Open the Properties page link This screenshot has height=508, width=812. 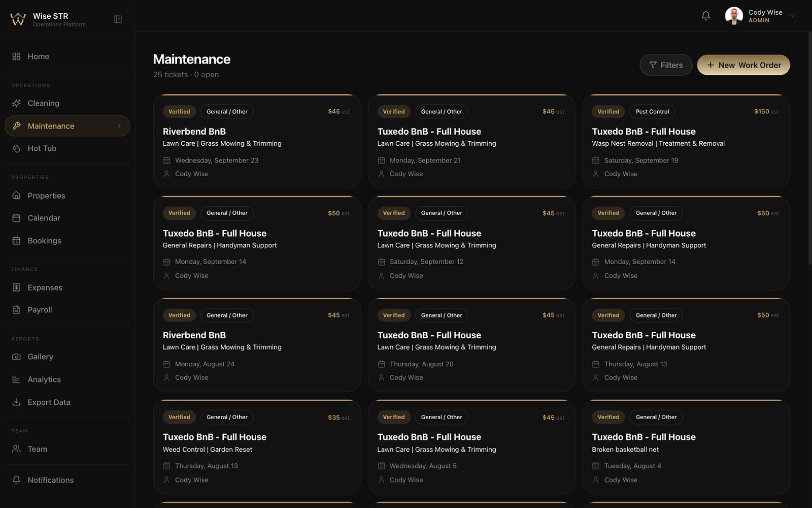click(x=67, y=196)
